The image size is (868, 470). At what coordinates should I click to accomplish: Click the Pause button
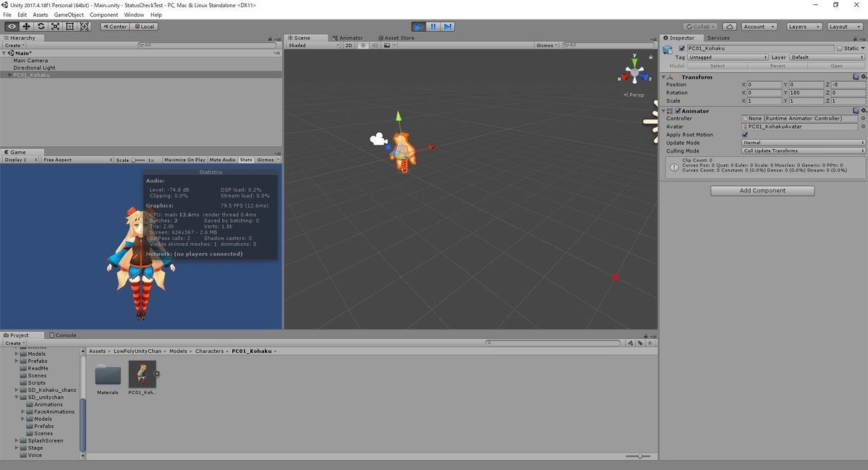click(x=433, y=27)
